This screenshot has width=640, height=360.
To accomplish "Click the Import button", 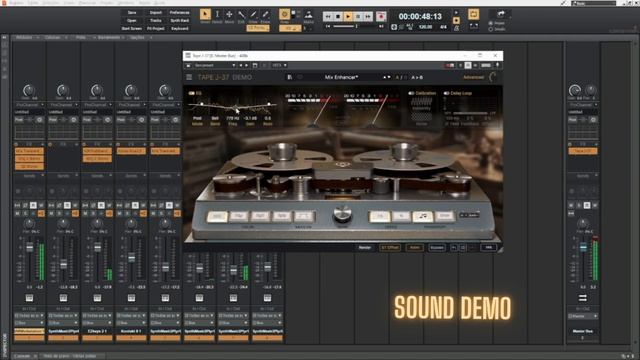I will (x=156, y=13).
